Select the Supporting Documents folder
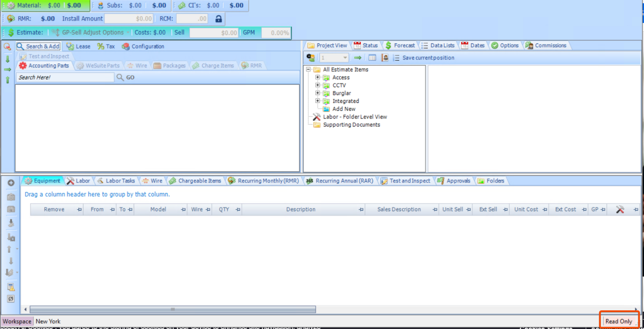Viewport: 644px width, 329px height. tap(351, 125)
